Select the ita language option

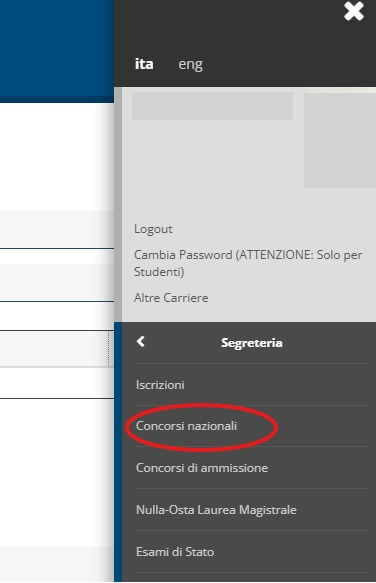(x=144, y=64)
